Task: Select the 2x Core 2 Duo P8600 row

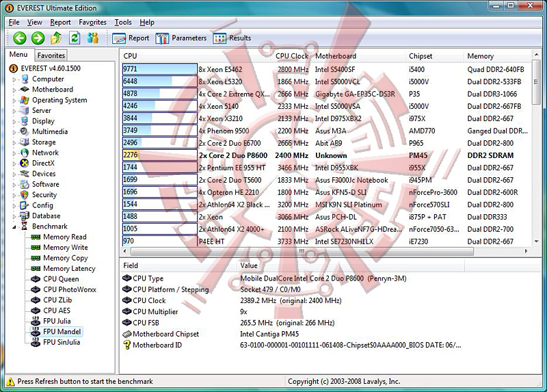Action: tap(325, 155)
